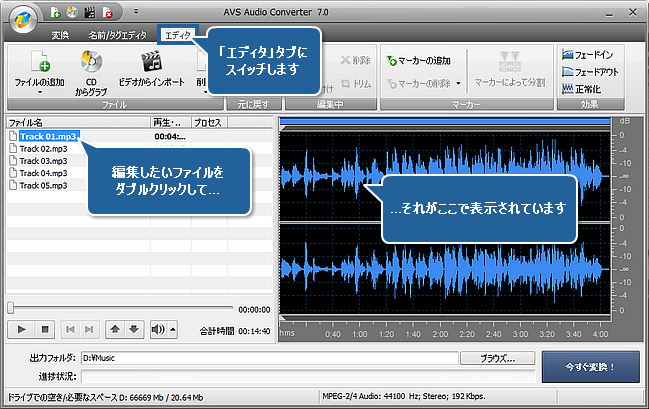The image size is (649, 409).
Task: Click the Convert Now (今すぐ変換!) button
Action: (591, 366)
